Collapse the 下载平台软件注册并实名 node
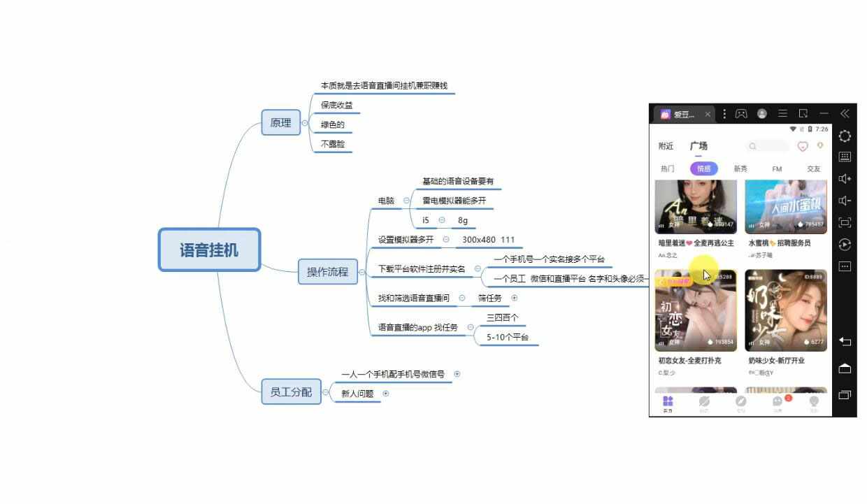Screen dimensions: 867x504 (x=478, y=268)
